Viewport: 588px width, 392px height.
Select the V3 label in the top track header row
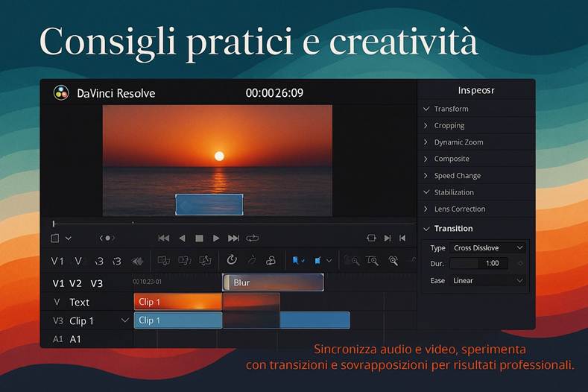pyautogui.click(x=96, y=284)
